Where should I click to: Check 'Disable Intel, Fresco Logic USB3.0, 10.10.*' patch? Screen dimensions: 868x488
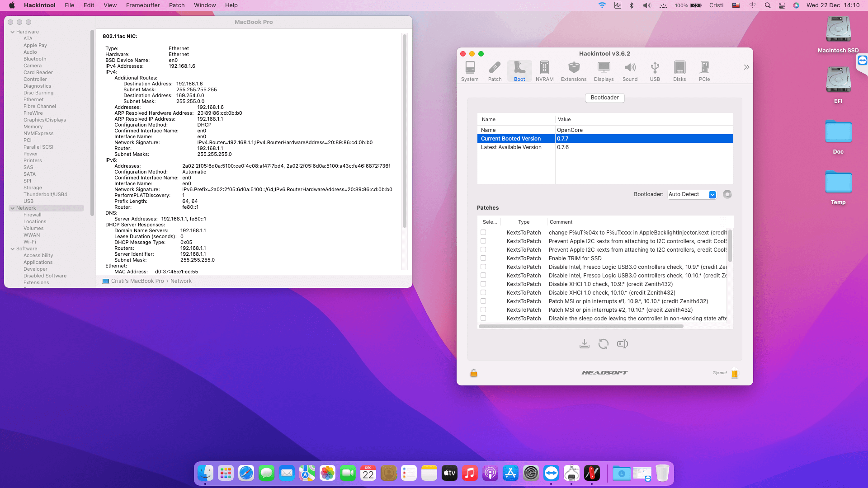point(483,276)
